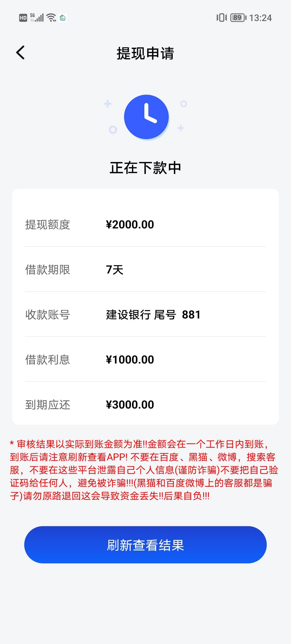
Task: Tap the vibrate mode icon
Action: [221, 18]
